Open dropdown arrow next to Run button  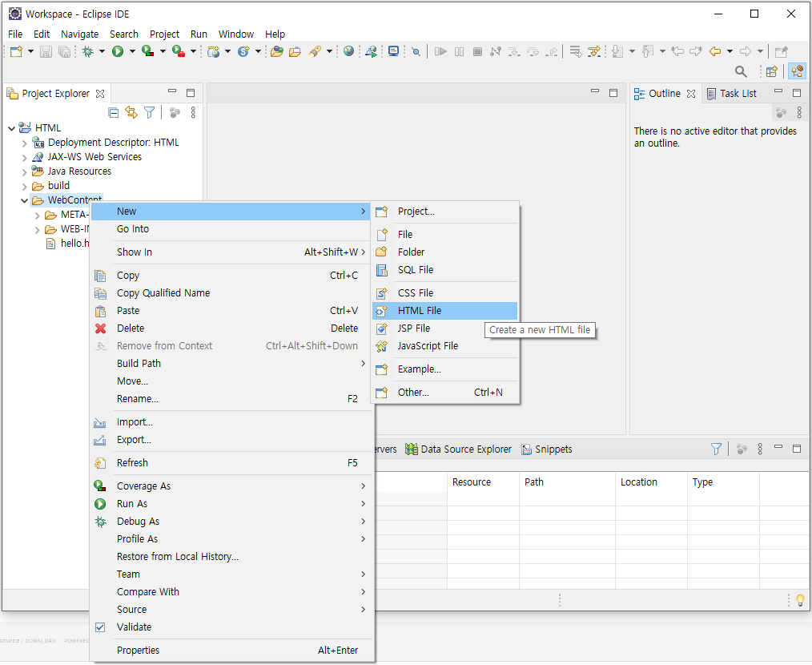pos(132,51)
